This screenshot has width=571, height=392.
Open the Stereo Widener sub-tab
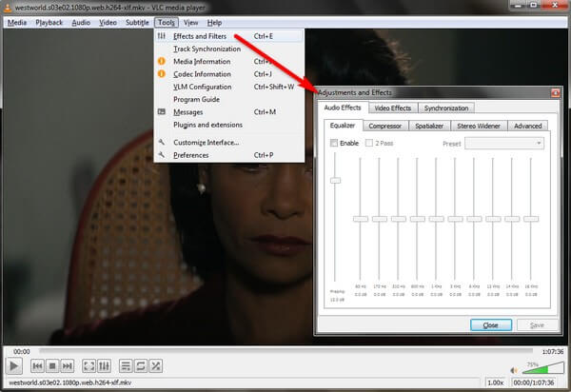tap(479, 126)
